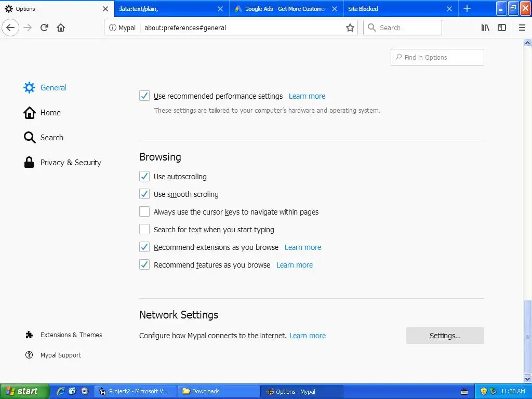Open the Library toolbar icon
The width and height of the screenshot is (532, 399).
485,28
